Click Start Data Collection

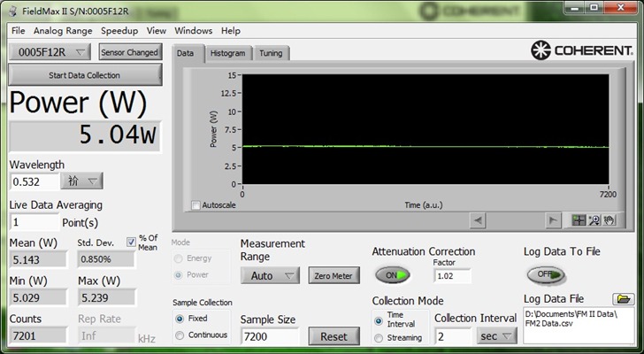pyautogui.click(x=85, y=75)
